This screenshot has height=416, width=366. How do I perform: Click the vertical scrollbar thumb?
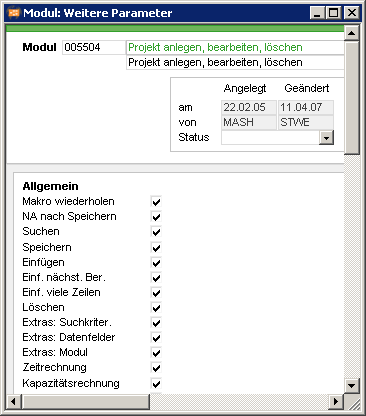pyautogui.click(x=352, y=97)
